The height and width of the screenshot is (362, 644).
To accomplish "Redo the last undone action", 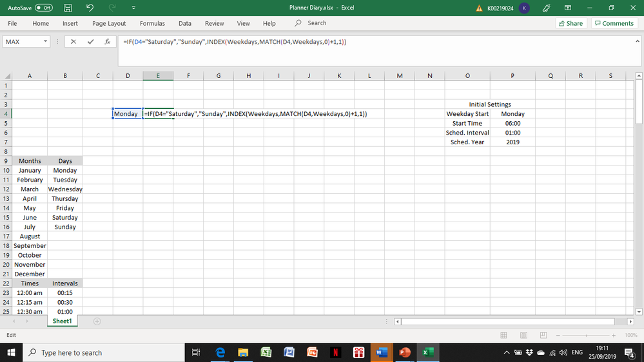I will point(112,8).
